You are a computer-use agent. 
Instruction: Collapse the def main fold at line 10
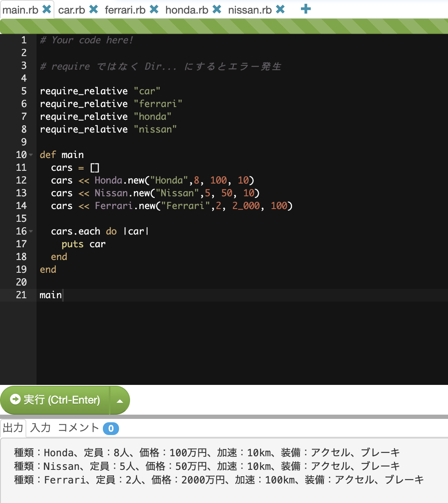coord(31,155)
